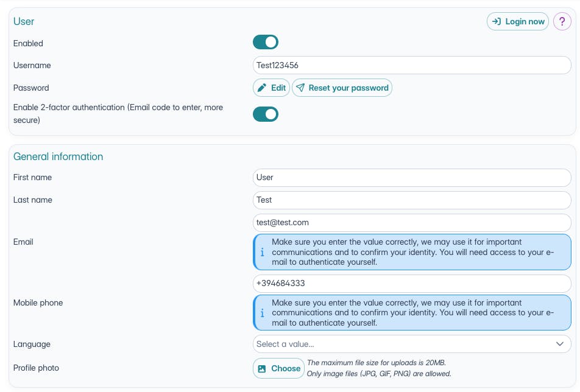Click the pencil icon beside Edit
The height and width of the screenshot is (392, 580).
[262, 88]
